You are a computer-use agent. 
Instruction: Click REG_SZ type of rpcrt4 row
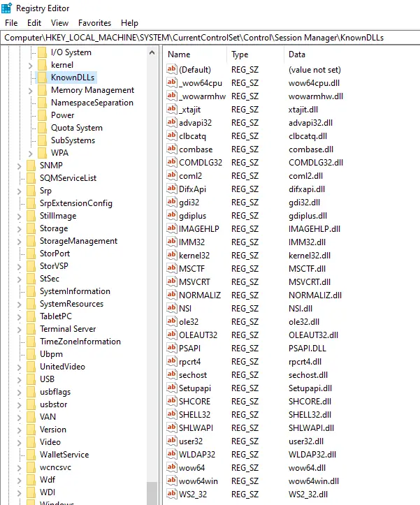click(x=245, y=362)
